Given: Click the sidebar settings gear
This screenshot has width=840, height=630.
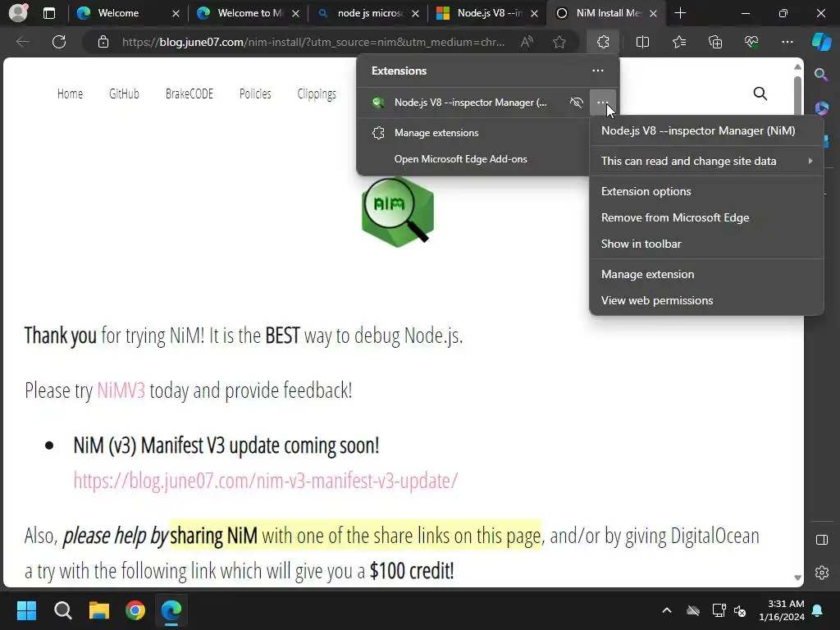Looking at the screenshot, I should click(x=822, y=573).
